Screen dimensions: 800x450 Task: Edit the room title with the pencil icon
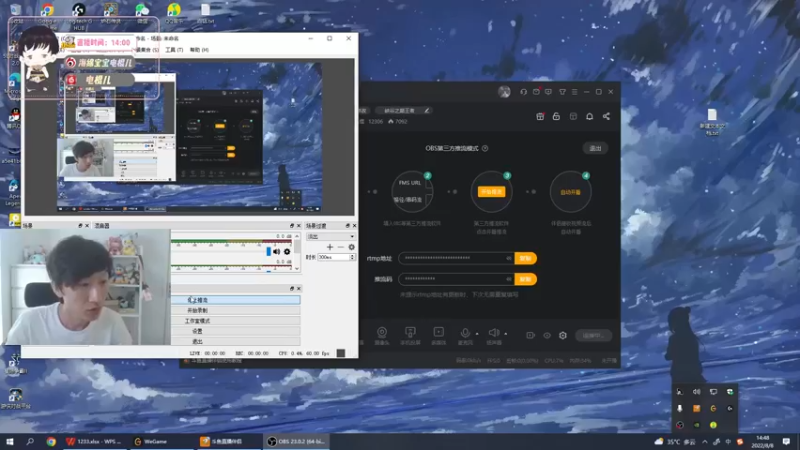(x=427, y=110)
